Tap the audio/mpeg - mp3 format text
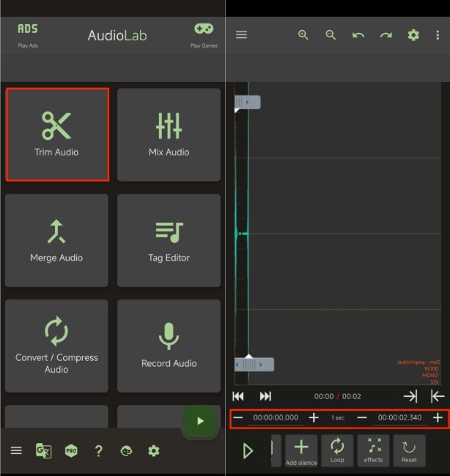450x476 pixels. 418,362
